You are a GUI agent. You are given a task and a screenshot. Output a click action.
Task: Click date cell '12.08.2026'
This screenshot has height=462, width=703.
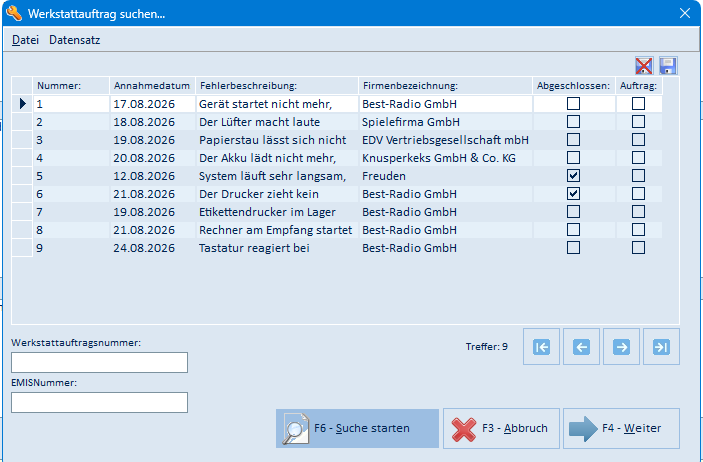tap(152, 175)
